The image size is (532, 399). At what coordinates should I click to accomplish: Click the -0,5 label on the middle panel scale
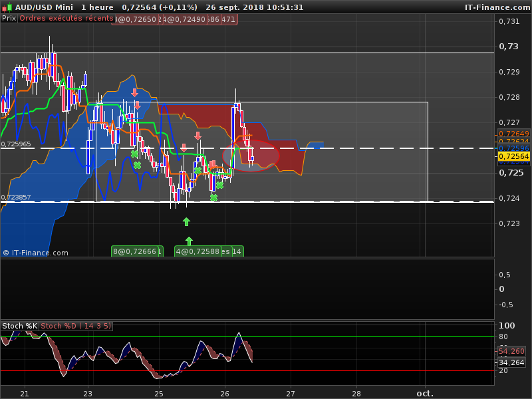(x=506, y=305)
